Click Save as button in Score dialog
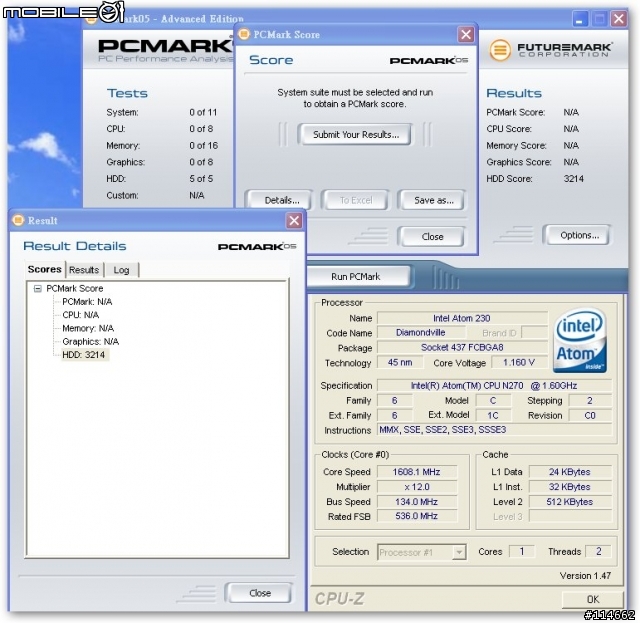The height and width of the screenshot is (623, 640). pos(432,200)
